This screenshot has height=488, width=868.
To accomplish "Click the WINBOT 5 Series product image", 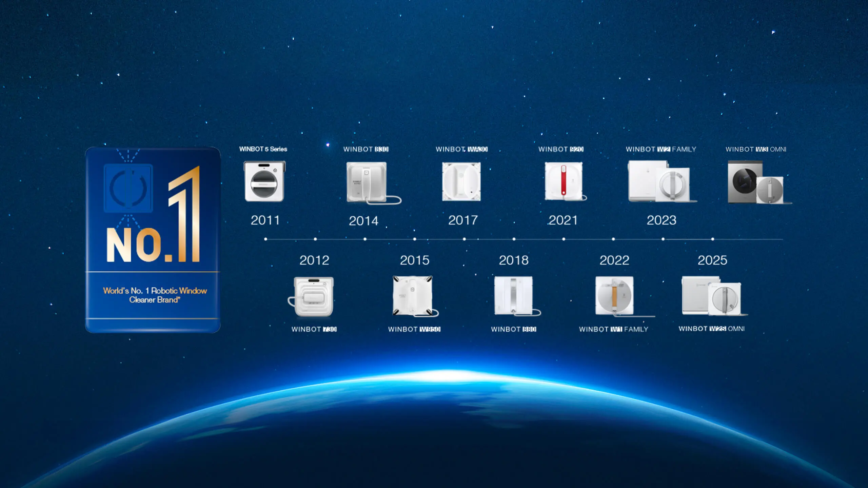I will click(264, 181).
